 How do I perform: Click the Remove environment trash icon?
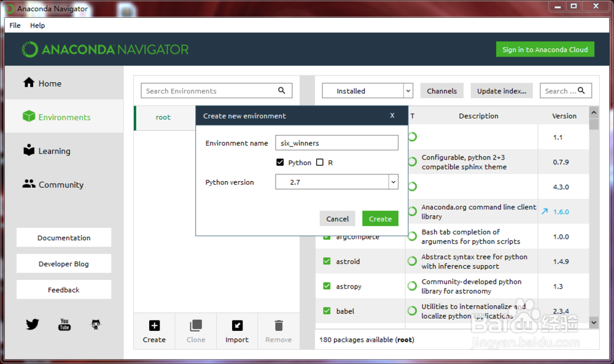pos(278,326)
